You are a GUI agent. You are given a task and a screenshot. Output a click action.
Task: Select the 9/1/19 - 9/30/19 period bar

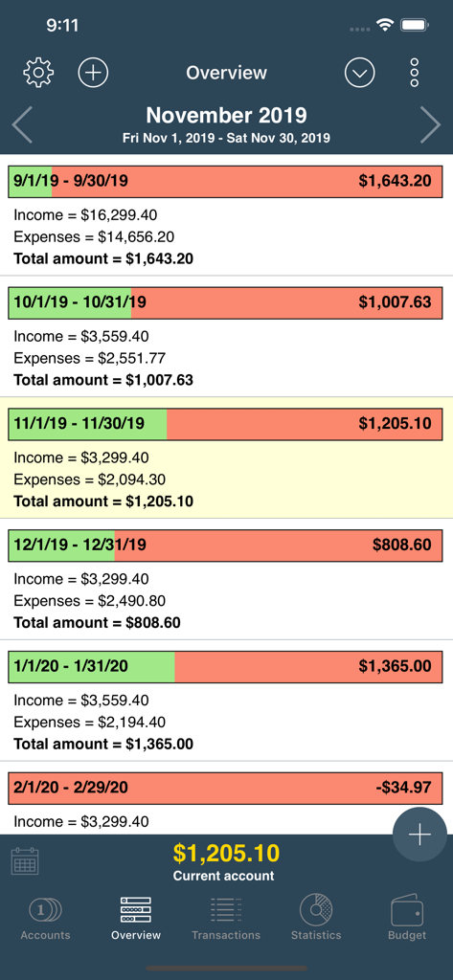[226, 181]
